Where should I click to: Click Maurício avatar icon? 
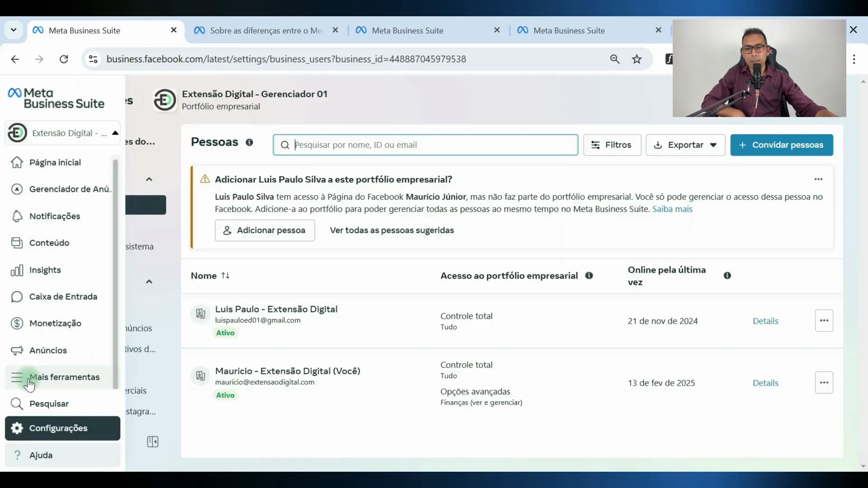coord(201,375)
